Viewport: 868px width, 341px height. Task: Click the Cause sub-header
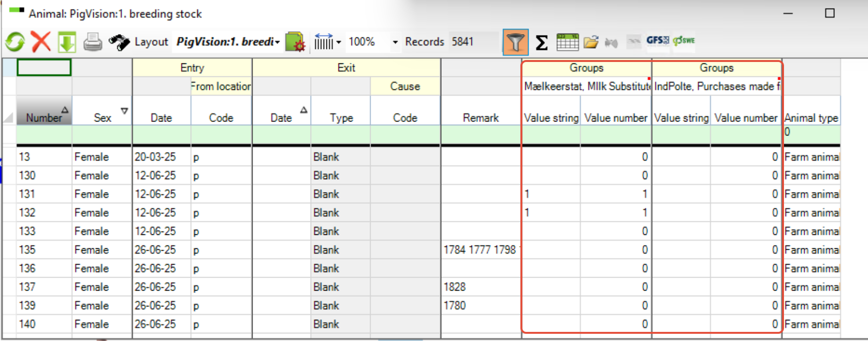pos(405,86)
